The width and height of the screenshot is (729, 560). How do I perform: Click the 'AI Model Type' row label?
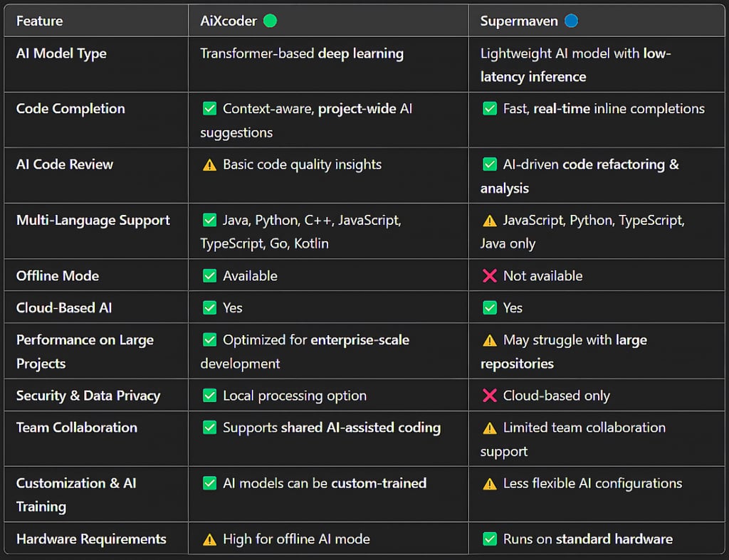click(61, 54)
